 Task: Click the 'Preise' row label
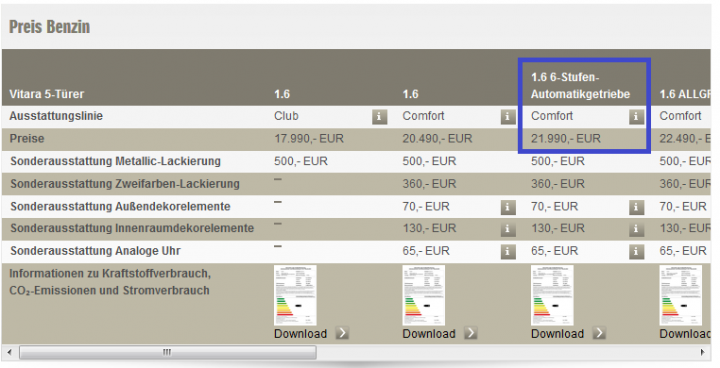point(27,139)
